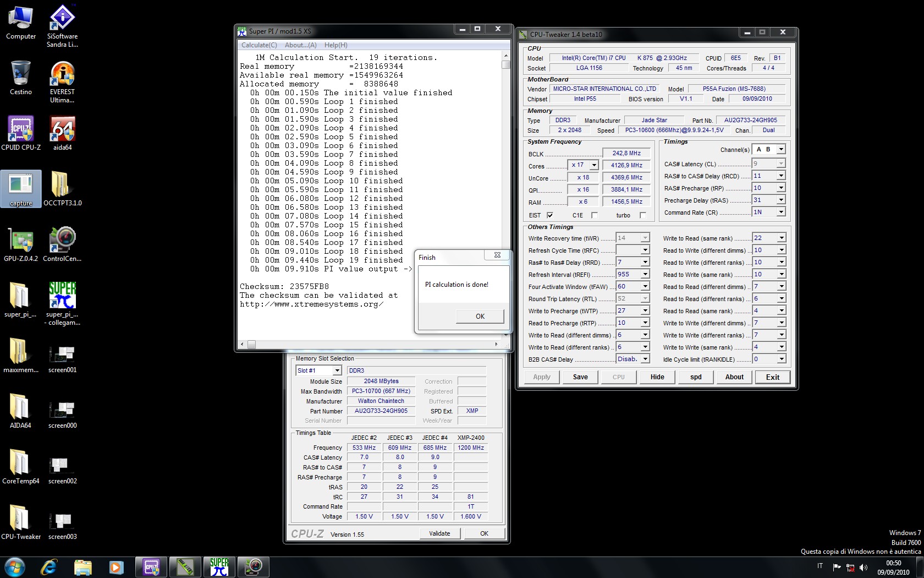Viewport: 924px width, 578px height.
Task: Open Calculate(C) menu in Super PI
Action: (x=259, y=45)
